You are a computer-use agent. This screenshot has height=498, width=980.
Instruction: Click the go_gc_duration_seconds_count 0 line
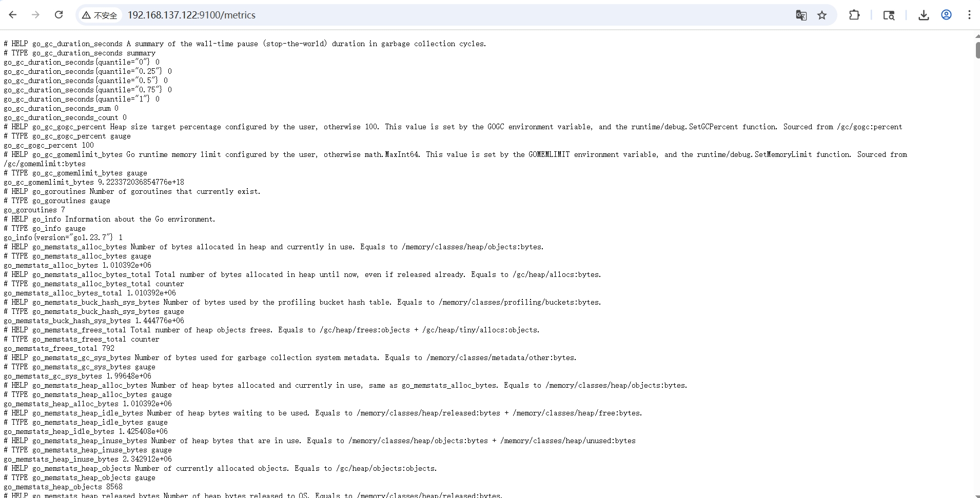coord(65,117)
